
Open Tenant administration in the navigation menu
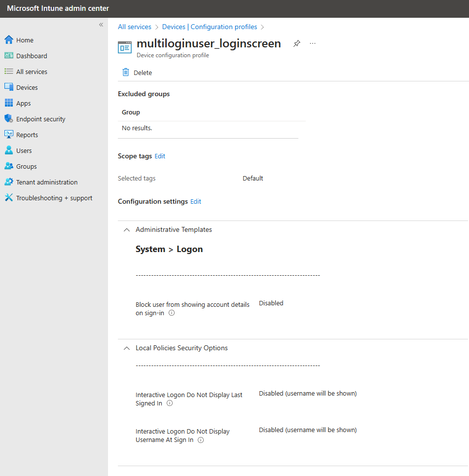(47, 182)
